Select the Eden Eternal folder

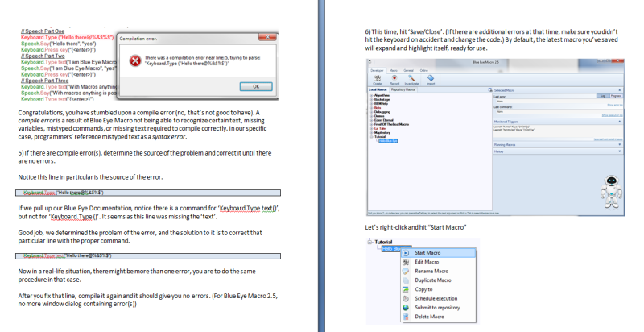pyautogui.click(x=384, y=120)
